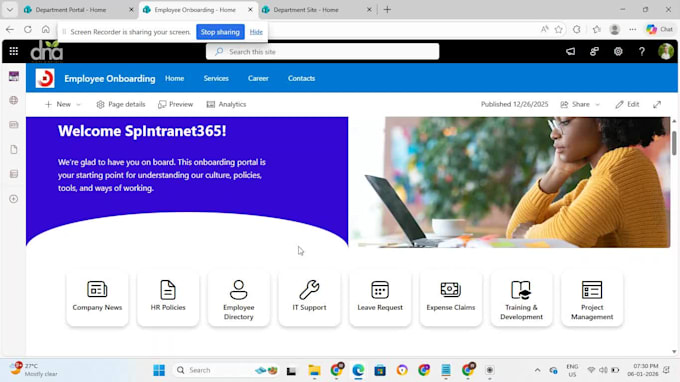Open the Career nav item

pyautogui.click(x=258, y=78)
